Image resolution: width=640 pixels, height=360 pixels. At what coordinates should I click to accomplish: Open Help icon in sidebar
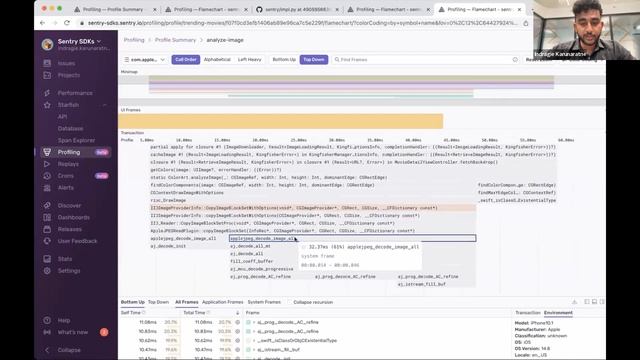[x=47, y=320]
